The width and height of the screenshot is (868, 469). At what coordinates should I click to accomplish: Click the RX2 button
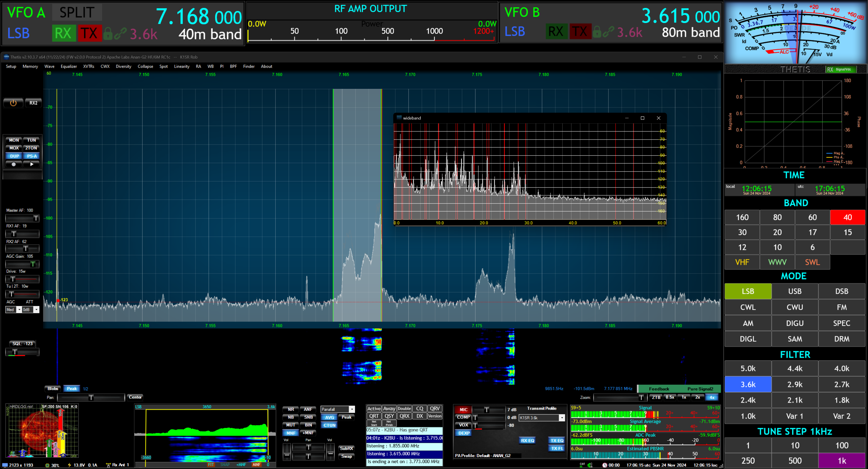click(x=33, y=103)
